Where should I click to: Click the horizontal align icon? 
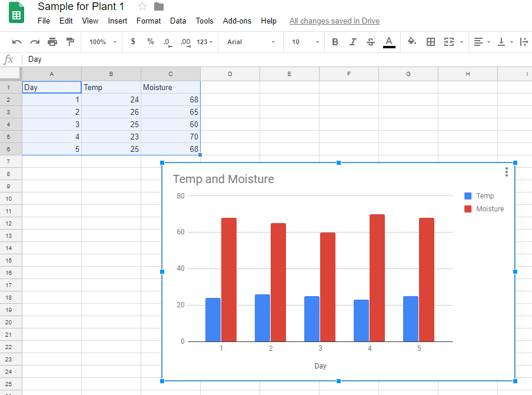(478, 42)
